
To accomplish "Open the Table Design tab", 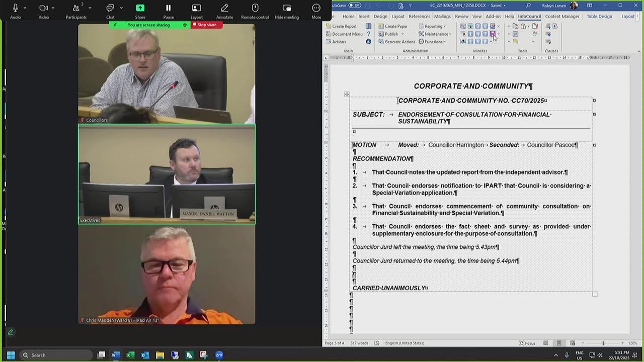I will [x=599, y=16].
